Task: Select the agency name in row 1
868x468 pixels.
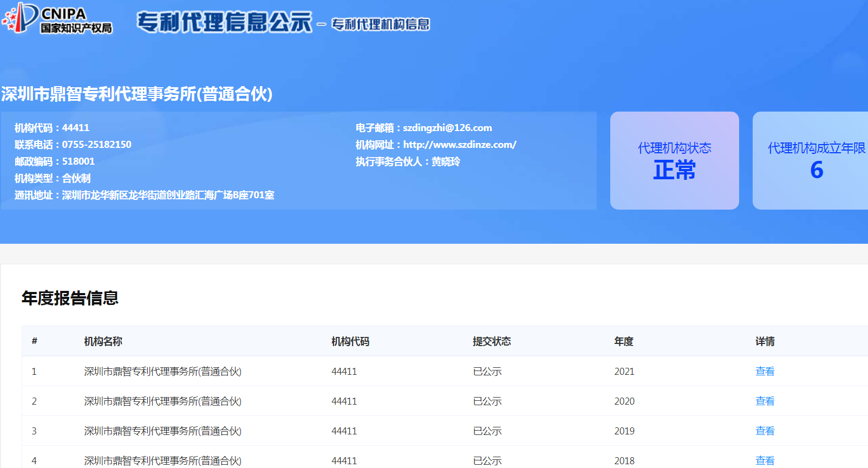Action: (162, 371)
